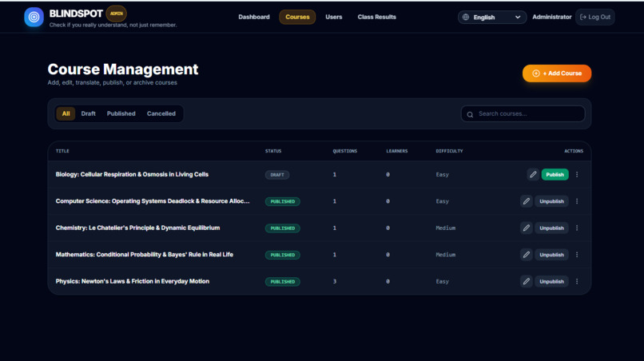The height and width of the screenshot is (361, 644).
Task: Click PUBLISHED badge in Physics row
Action: pos(283,282)
